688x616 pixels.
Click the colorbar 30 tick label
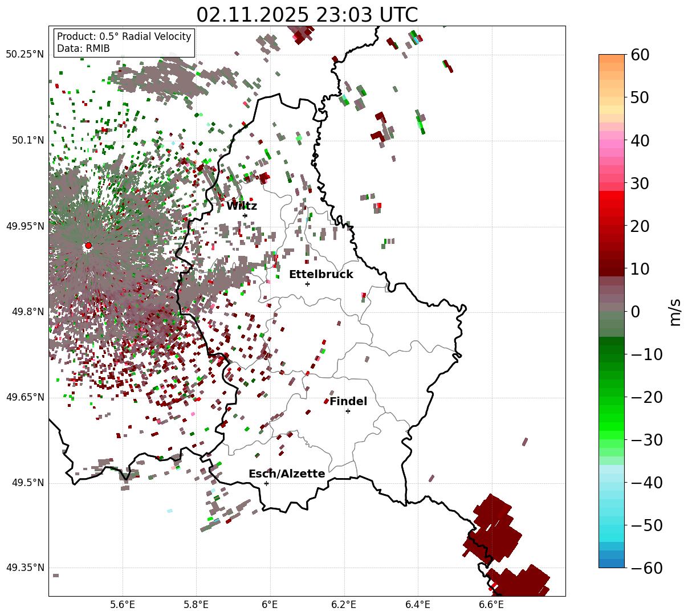click(639, 183)
